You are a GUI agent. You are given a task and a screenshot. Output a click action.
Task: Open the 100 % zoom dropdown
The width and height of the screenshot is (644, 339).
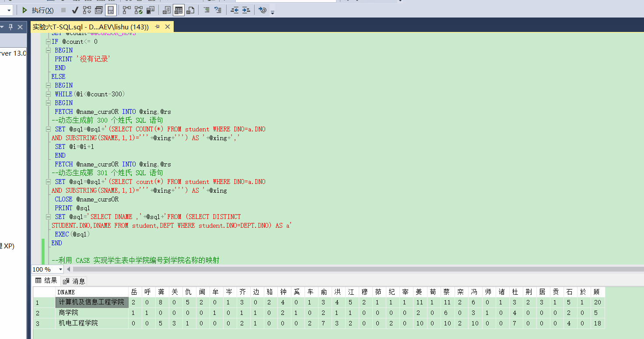click(60, 269)
